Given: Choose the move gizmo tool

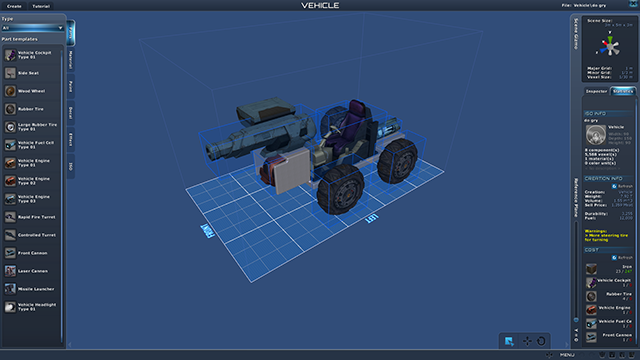Looking at the screenshot, I should [x=527, y=341].
